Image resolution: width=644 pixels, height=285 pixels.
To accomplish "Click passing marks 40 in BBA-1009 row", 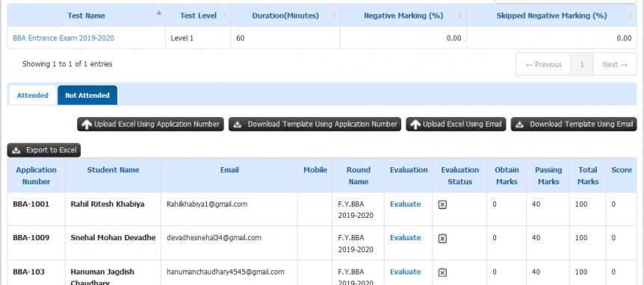I will 536,237.
